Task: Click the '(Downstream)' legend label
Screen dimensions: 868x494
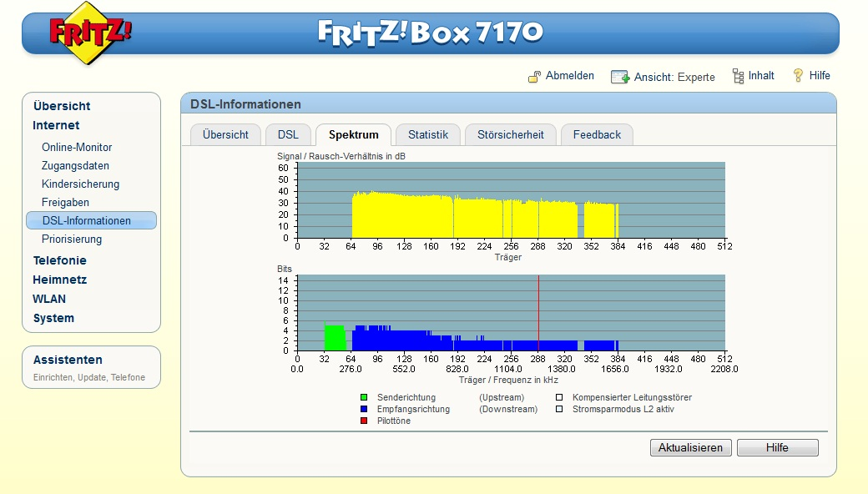Action: (x=508, y=409)
